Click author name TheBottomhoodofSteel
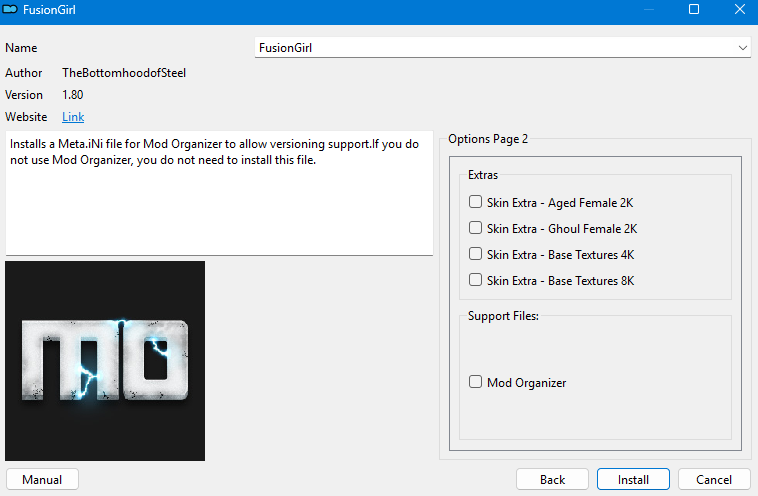This screenshot has height=496, width=758. [x=124, y=73]
